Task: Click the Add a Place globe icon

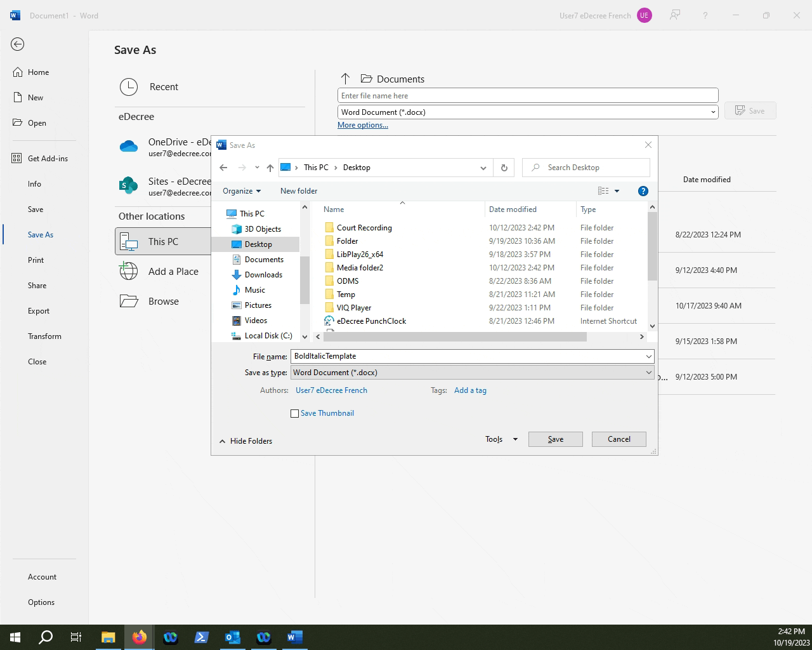Action: pos(129,271)
